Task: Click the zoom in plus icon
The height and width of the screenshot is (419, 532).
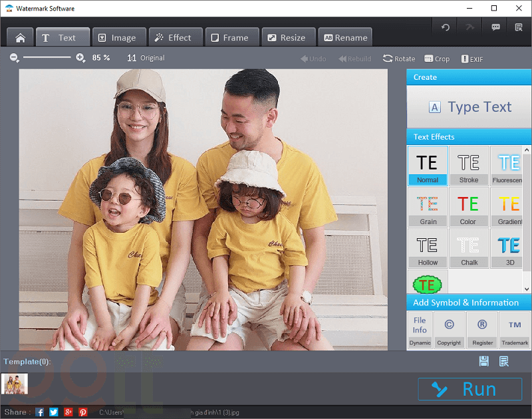Action: (80, 58)
